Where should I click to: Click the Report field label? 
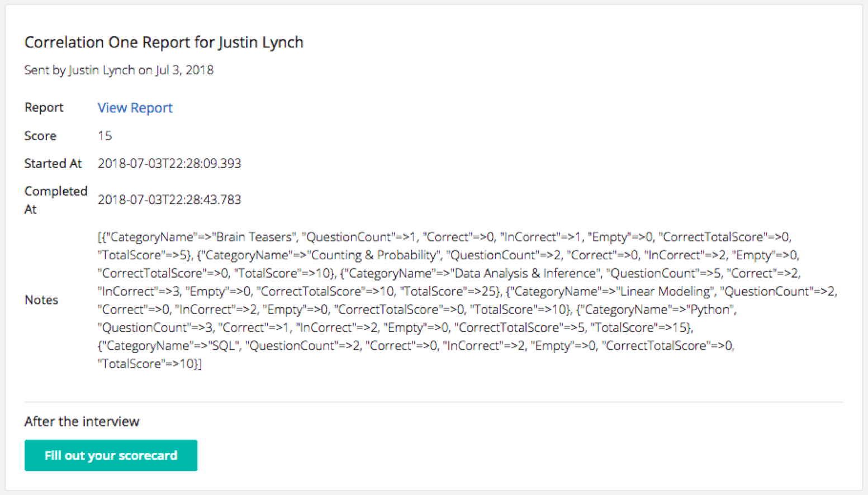click(x=44, y=107)
